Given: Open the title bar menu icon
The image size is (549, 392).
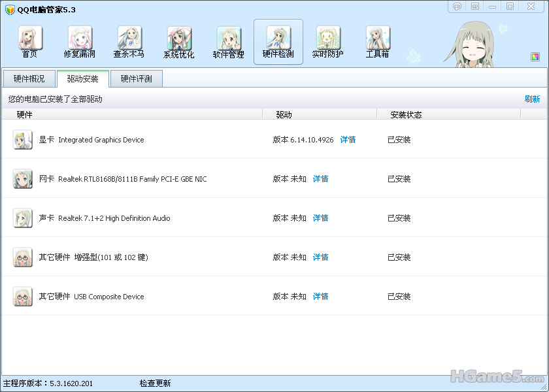Looking at the screenshot, I should click(475, 7).
